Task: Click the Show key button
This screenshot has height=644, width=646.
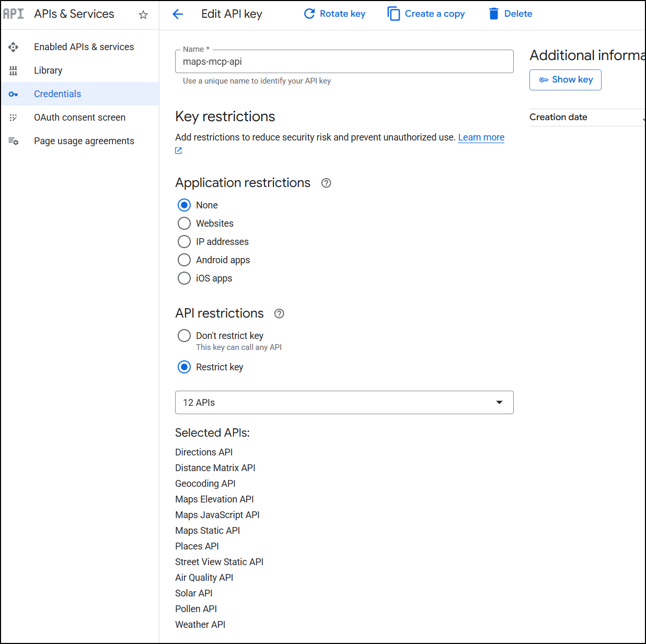Action: coord(565,80)
